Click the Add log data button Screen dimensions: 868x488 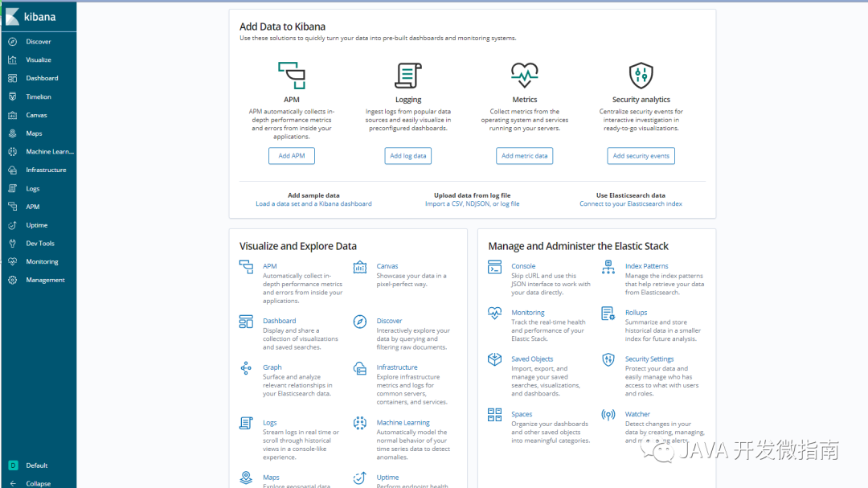[408, 156]
